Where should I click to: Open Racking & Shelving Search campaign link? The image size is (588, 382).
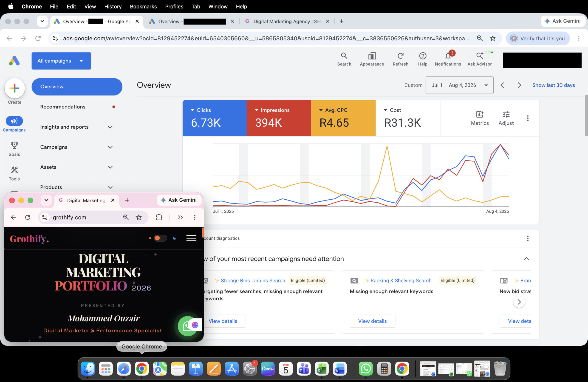401,281
